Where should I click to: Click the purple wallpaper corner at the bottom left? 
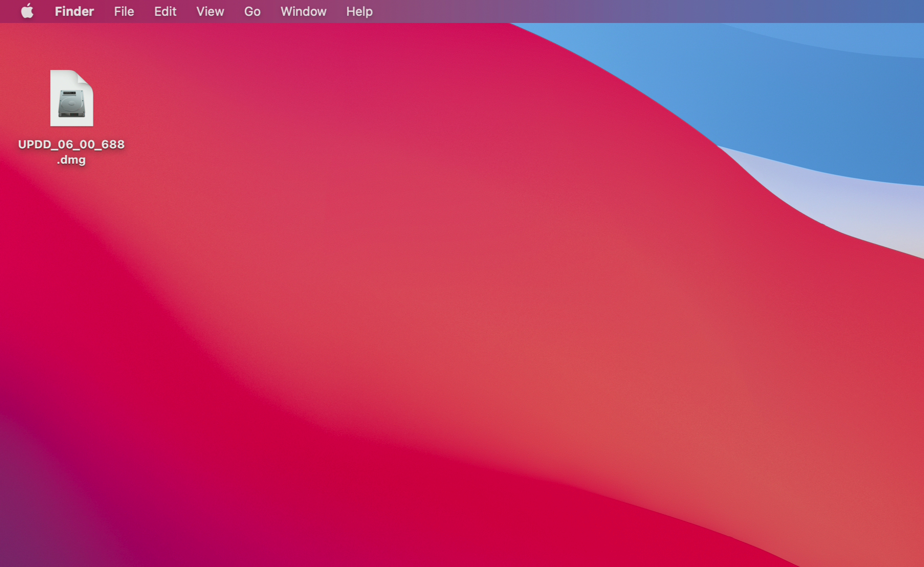[x=29, y=536]
